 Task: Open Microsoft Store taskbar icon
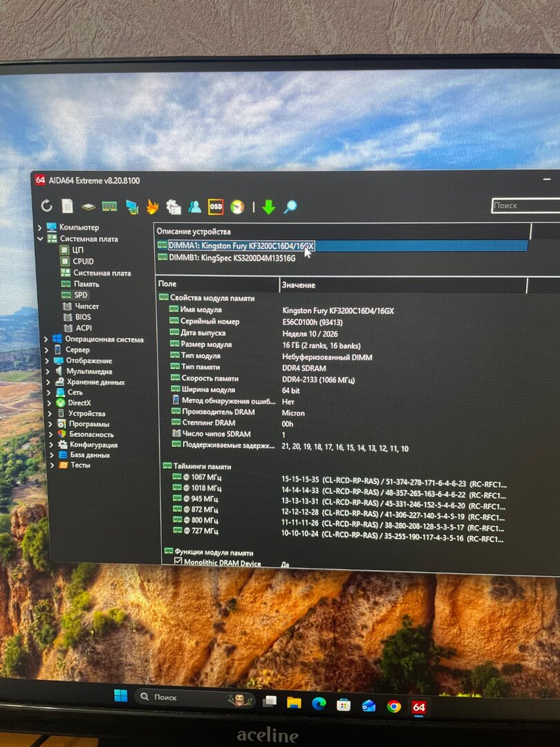(x=344, y=704)
